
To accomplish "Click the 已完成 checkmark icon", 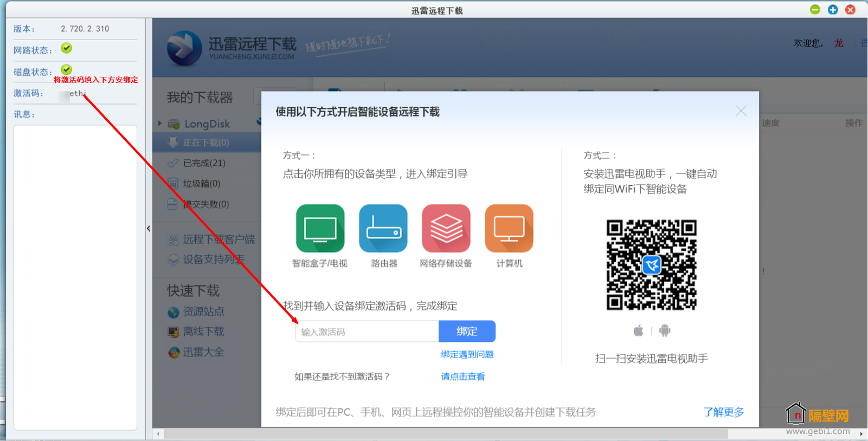I will pyautogui.click(x=173, y=163).
